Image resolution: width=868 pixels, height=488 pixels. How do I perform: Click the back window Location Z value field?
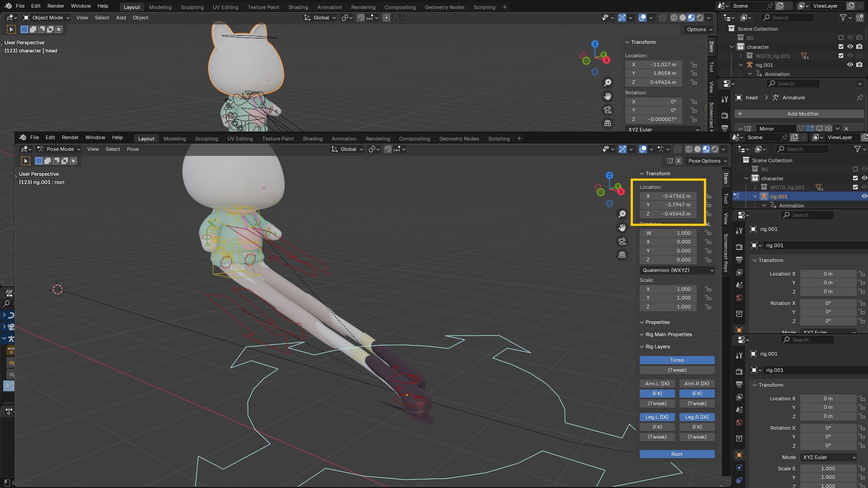[x=654, y=82]
